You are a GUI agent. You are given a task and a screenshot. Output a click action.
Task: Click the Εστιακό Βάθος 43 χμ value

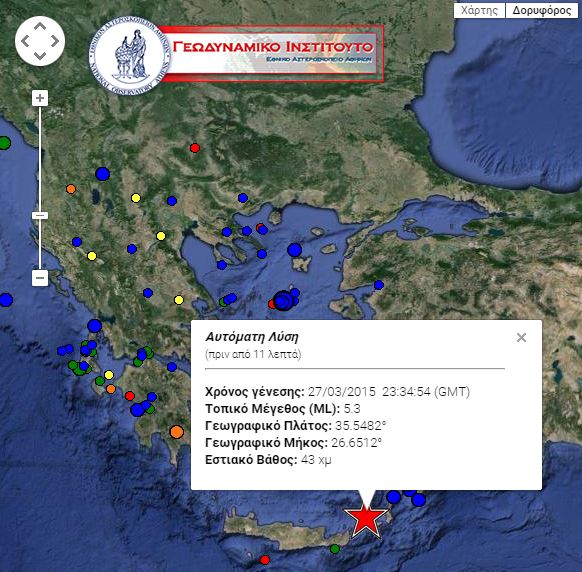[x=316, y=460]
